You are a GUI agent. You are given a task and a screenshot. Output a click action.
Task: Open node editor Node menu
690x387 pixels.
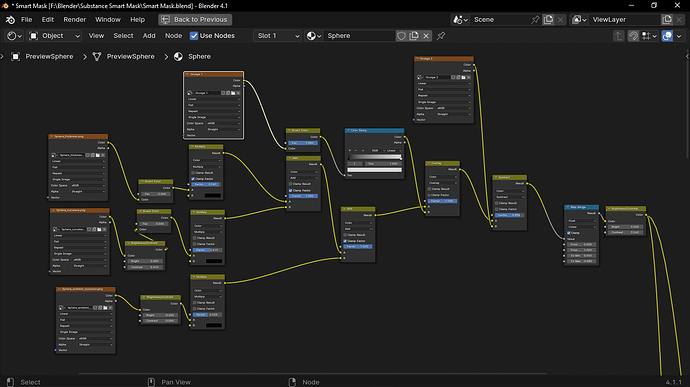point(173,36)
